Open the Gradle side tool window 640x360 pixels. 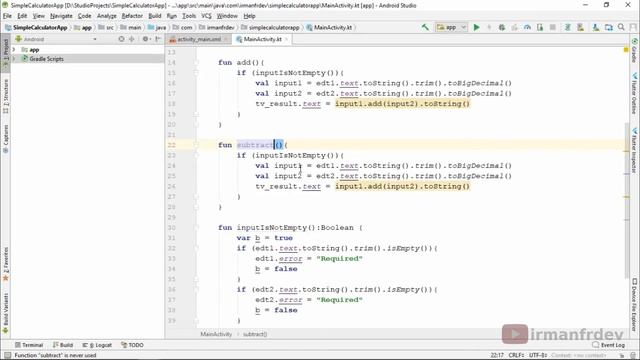click(x=634, y=50)
